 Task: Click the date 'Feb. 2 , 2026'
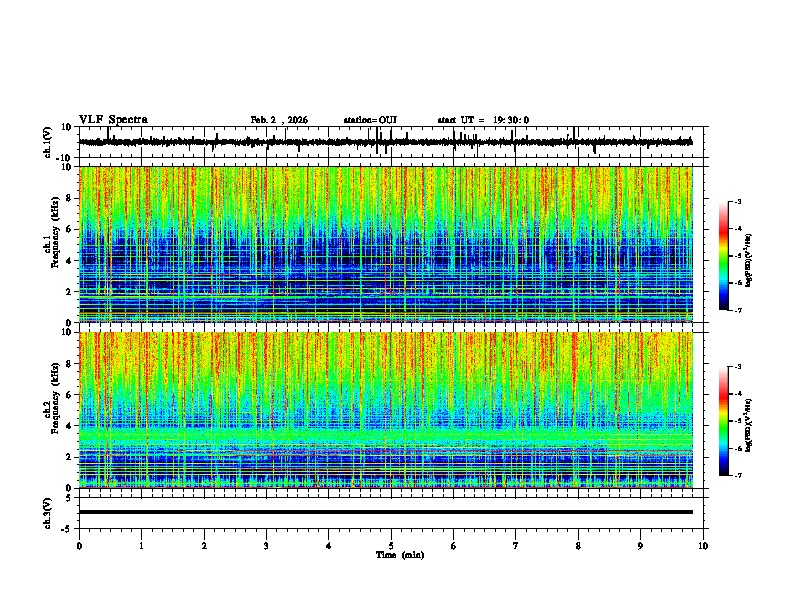tap(279, 120)
